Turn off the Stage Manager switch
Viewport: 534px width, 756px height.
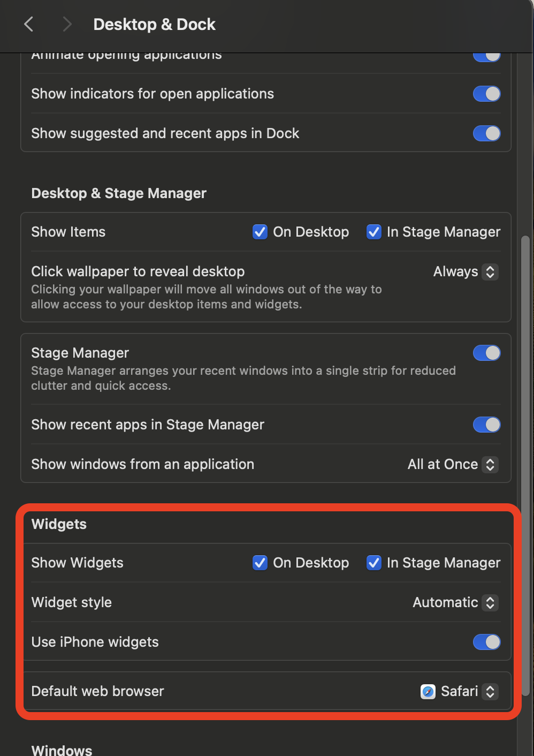tap(486, 353)
